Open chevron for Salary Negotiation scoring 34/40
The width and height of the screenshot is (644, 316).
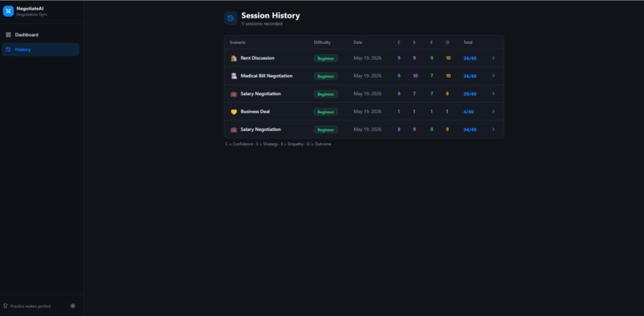tap(493, 129)
